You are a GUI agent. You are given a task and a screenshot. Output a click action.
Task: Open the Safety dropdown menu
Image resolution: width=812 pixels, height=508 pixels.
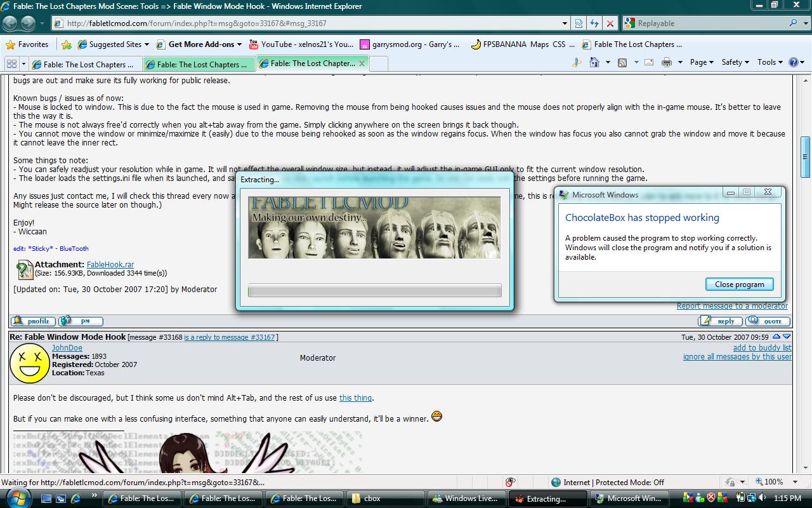click(735, 62)
